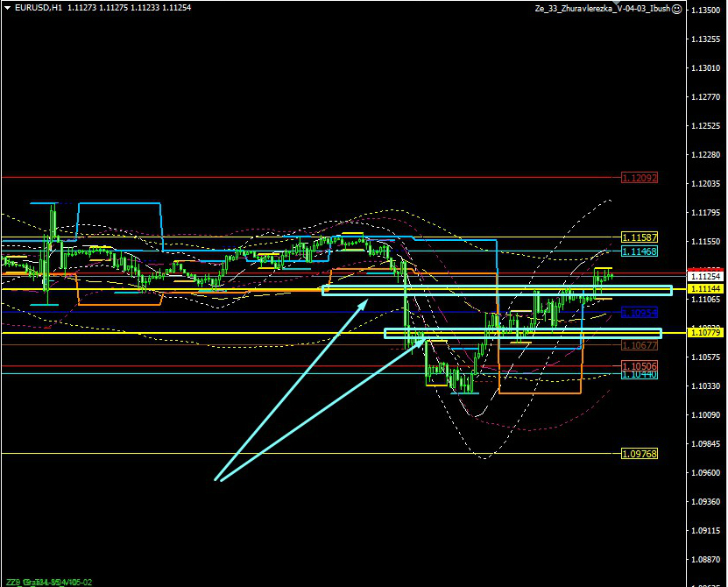The height and width of the screenshot is (587, 728).
Task: Click the red 1.12092 price level label
Action: (x=639, y=178)
